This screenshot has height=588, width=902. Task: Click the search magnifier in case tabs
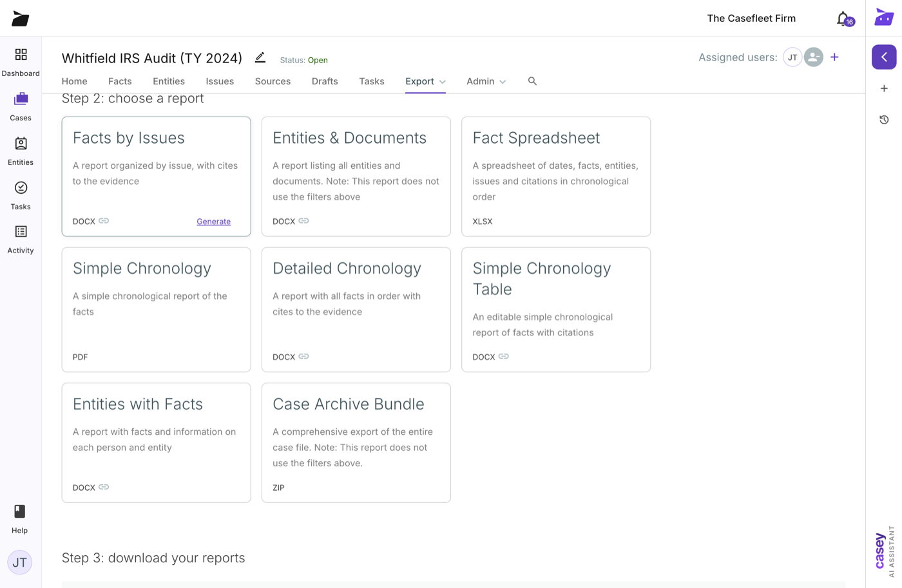click(x=532, y=81)
